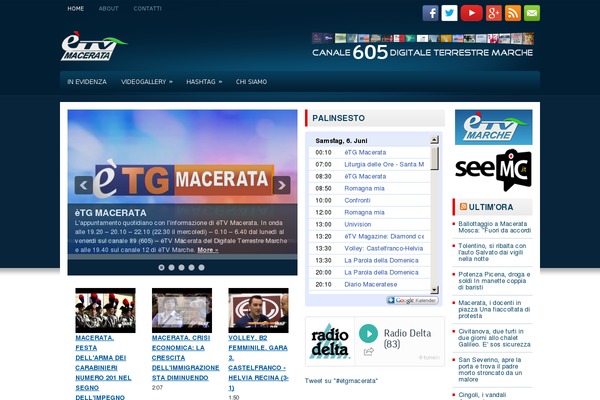Screen dimensions: 600x400
Task: Open 'Tweet su #etgmacerata' link
Action: pos(341,381)
